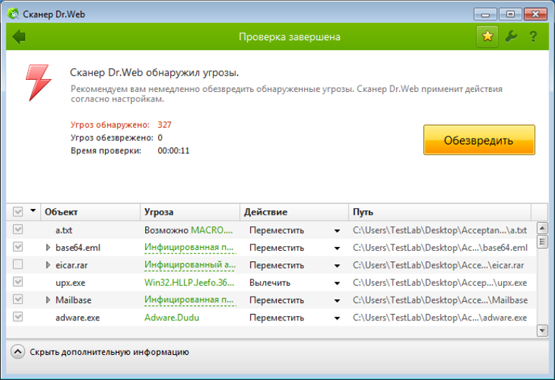Viewport: 555px width, 380px height.
Task: Click the Обезвредить button
Action: tap(479, 140)
